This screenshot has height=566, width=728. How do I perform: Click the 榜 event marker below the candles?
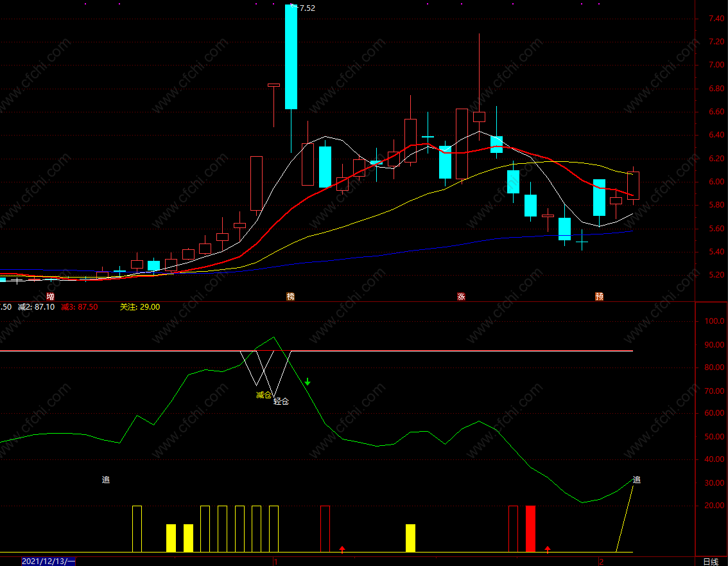point(291,296)
